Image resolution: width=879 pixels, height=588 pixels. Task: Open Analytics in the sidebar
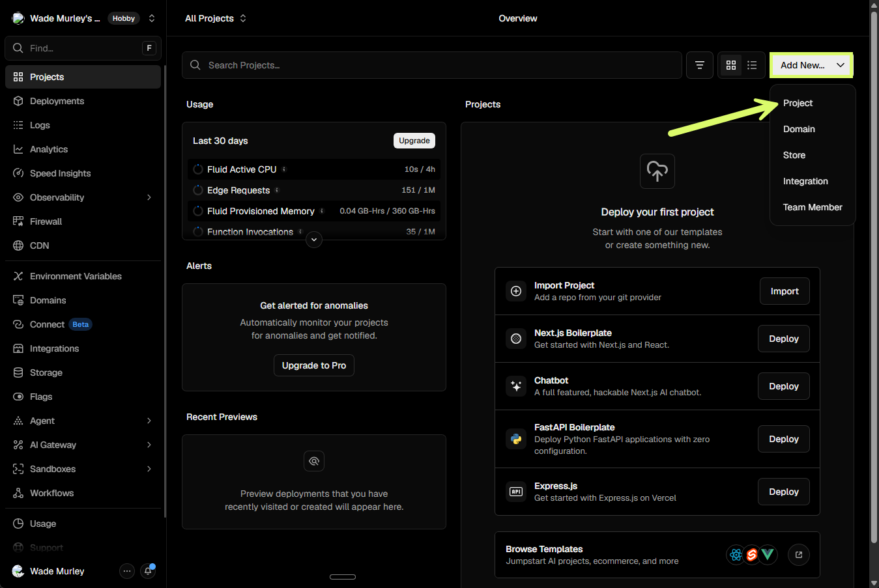[83, 149]
